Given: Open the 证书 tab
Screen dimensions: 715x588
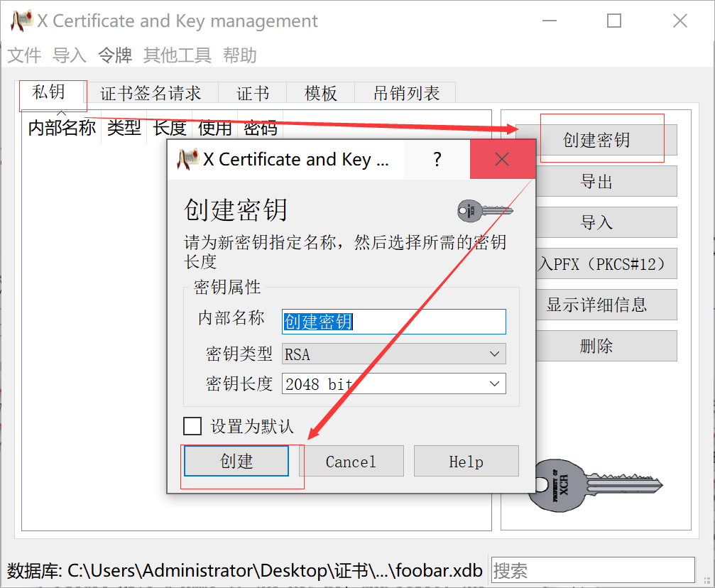Looking at the screenshot, I should [x=253, y=93].
